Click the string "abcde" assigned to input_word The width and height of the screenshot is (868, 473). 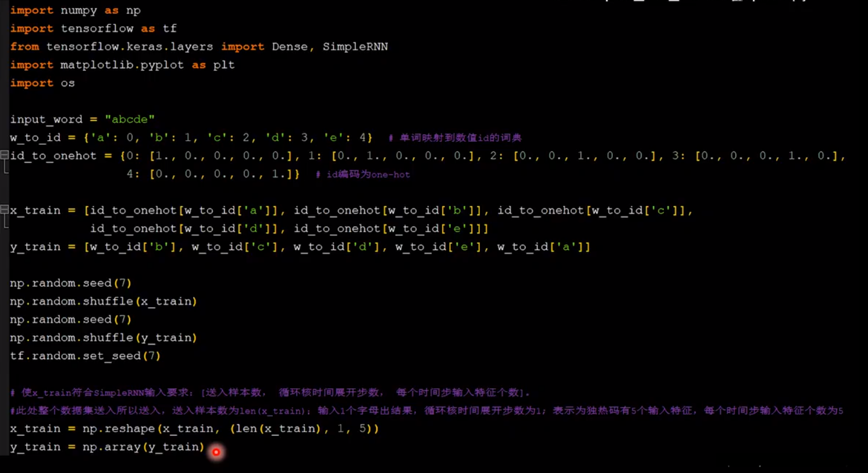coord(129,119)
